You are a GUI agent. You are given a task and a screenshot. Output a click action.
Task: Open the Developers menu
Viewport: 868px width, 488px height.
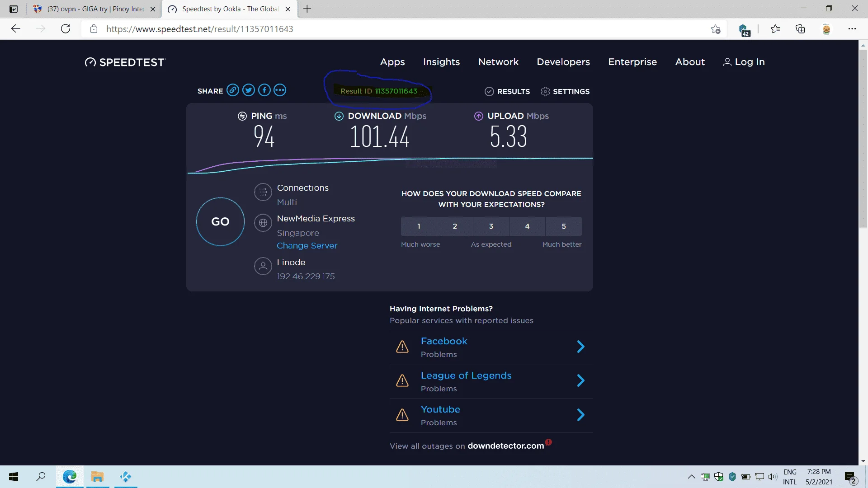(563, 62)
